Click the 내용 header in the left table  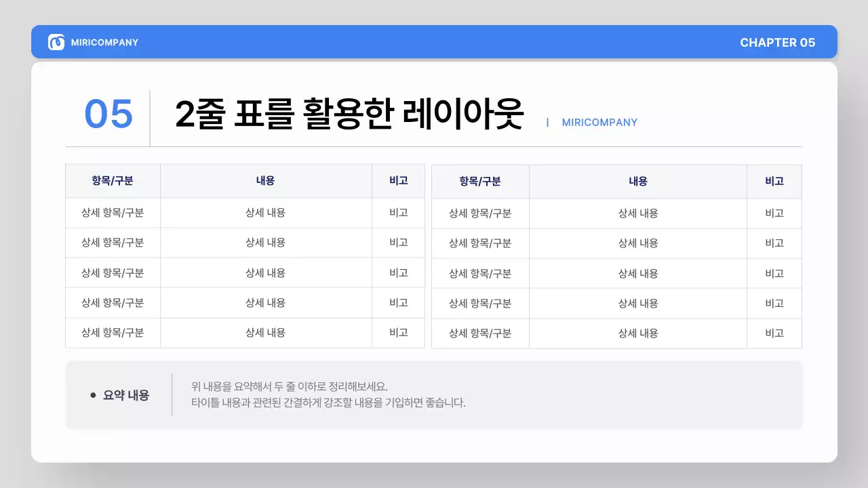point(265,180)
